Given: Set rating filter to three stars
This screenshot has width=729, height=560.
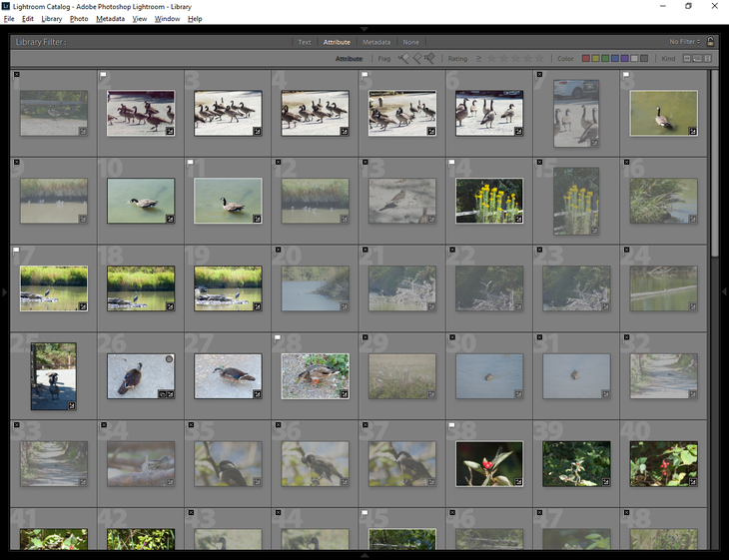Looking at the screenshot, I should [515, 59].
